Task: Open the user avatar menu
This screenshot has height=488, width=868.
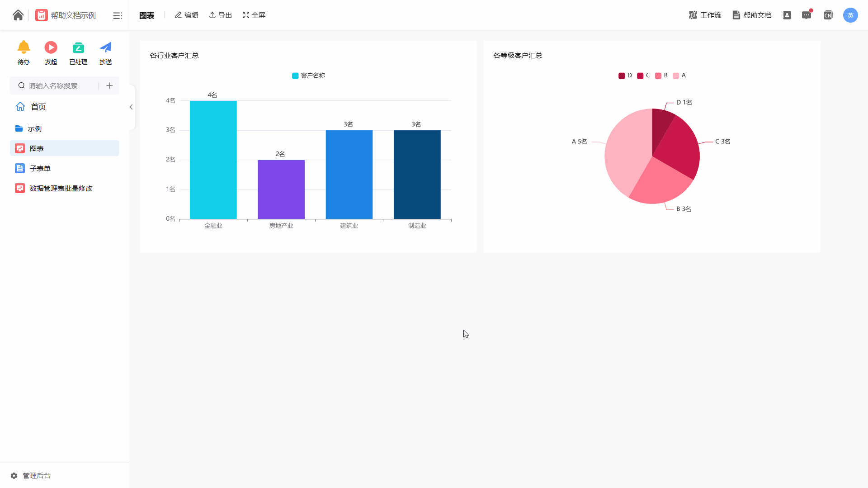Action: point(850,15)
